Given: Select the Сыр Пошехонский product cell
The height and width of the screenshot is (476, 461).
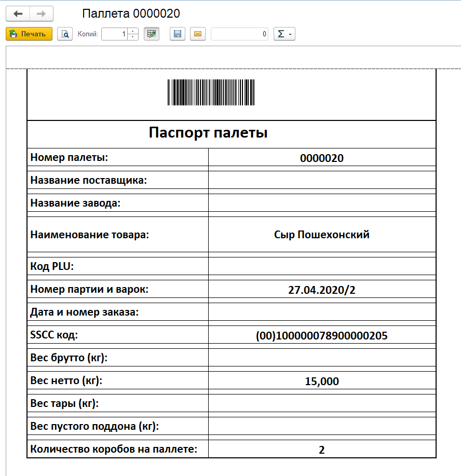Looking at the screenshot, I should tap(321, 235).
